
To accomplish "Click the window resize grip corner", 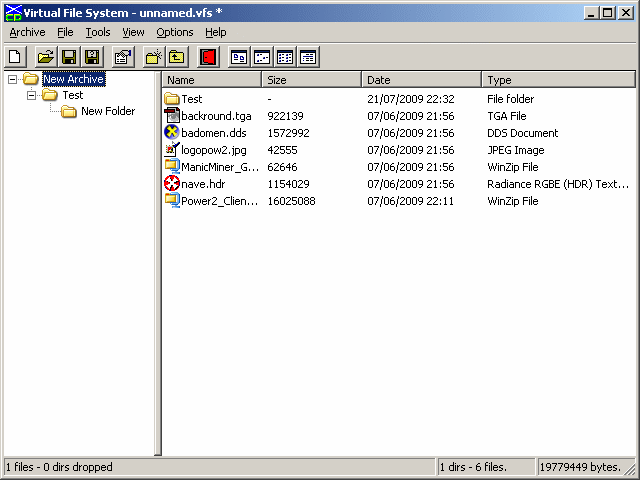I will point(630,469).
